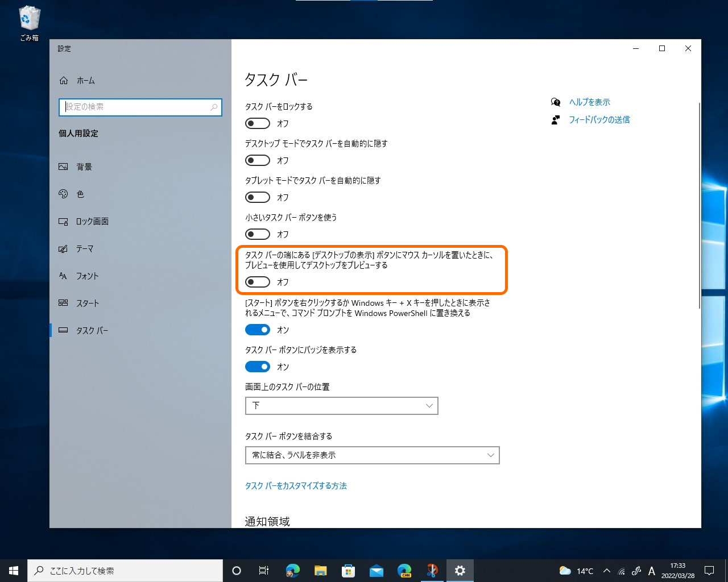Enable デスクトップ モードでタスク バーを自動的に隠す
This screenshot has height=582, width=728.
[257, 160]
